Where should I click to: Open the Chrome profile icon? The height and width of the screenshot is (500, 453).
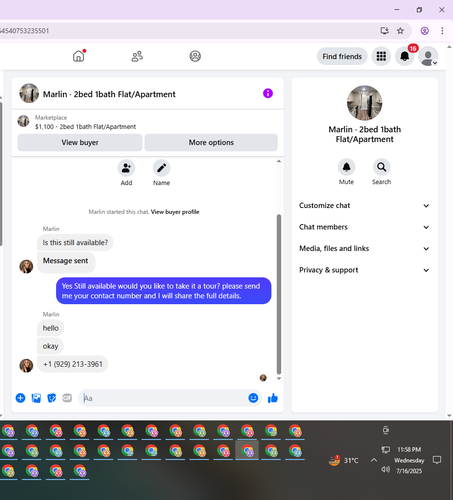425,31
